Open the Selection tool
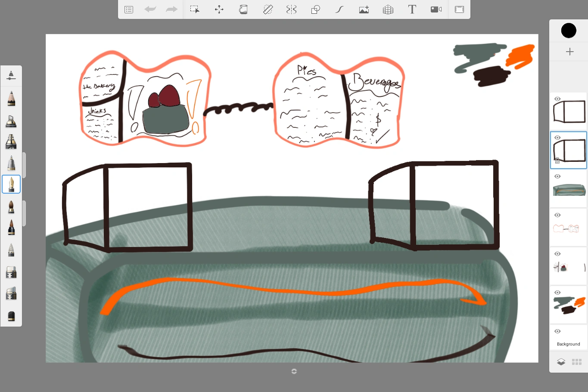 [195, 9]
